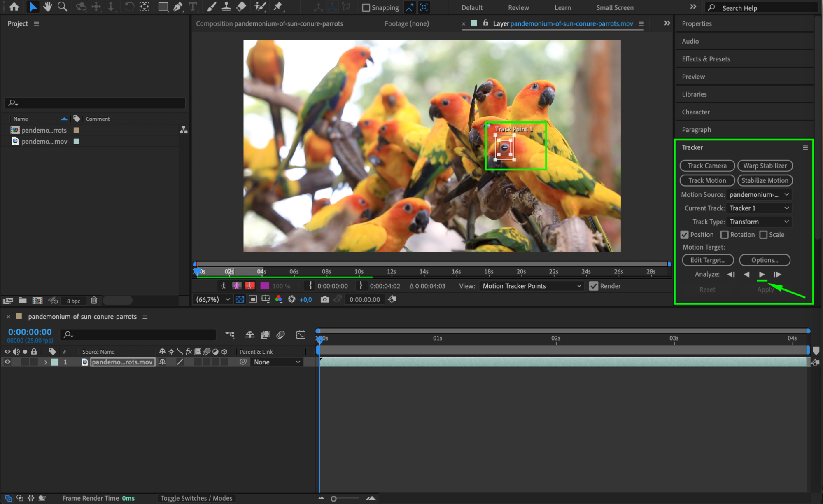Image resolution: width=823 pixels, height=504 pixels.
Task: Select the Pen tool
Action: click(178, 7)
